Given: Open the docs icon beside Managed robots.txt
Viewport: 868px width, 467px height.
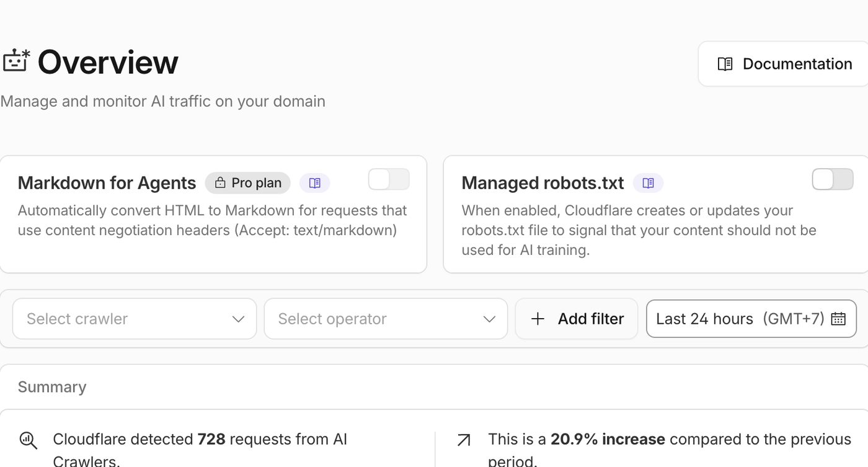Looking at the screenshot, I should tap(648, 183).
